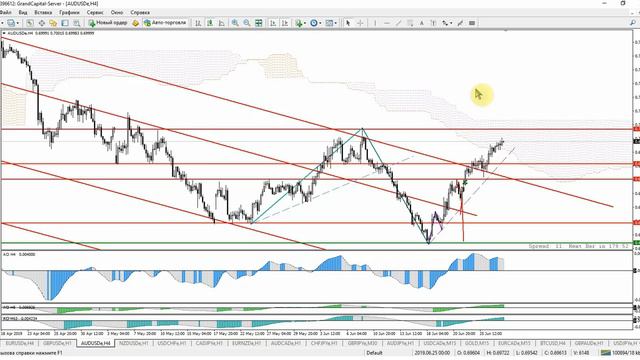Switch to NZDUSDe,H1 chart tab

click(133, 344)
